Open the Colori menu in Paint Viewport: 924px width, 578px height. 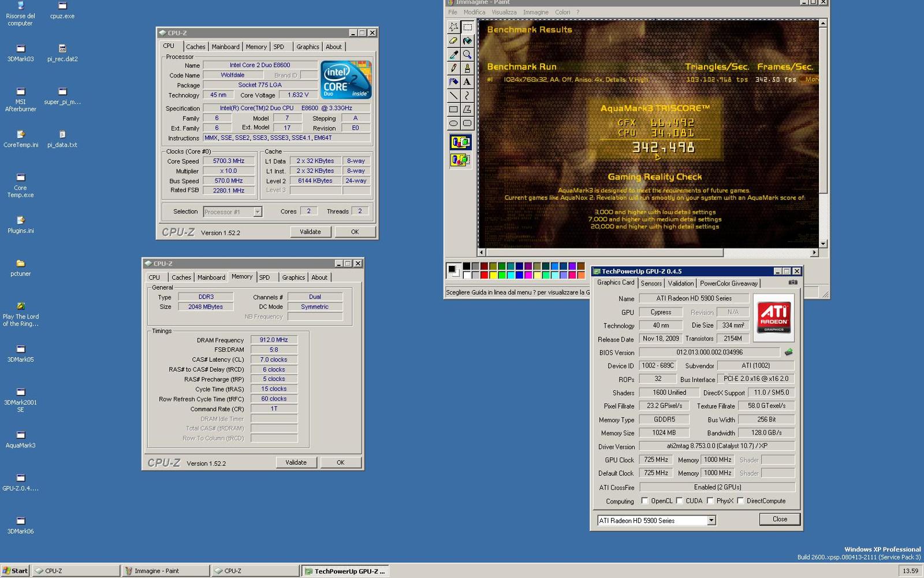click(562, 12)
